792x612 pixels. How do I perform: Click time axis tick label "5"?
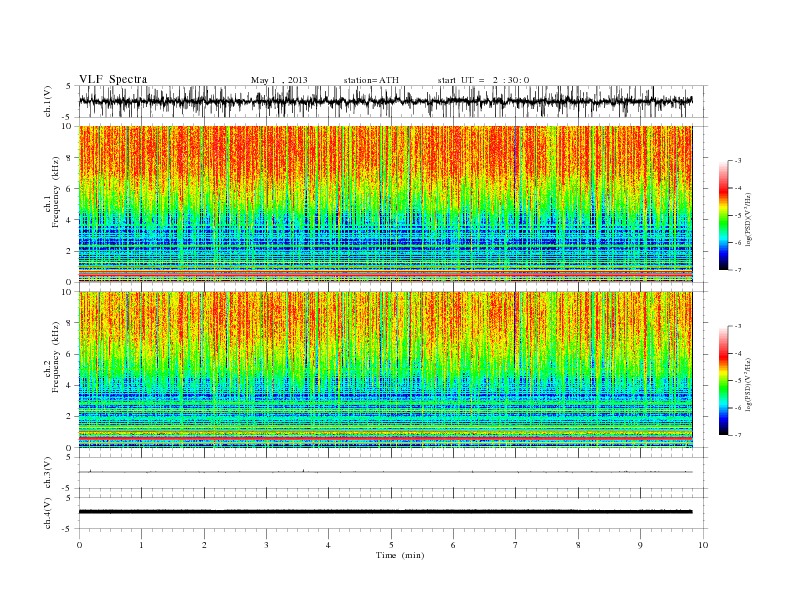391,545
